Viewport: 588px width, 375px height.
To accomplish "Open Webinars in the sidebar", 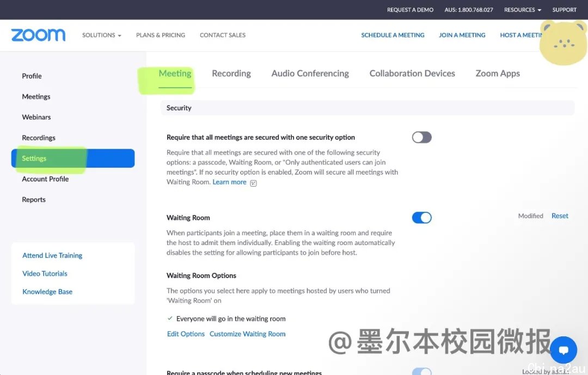I will click(x=36, y=118).
